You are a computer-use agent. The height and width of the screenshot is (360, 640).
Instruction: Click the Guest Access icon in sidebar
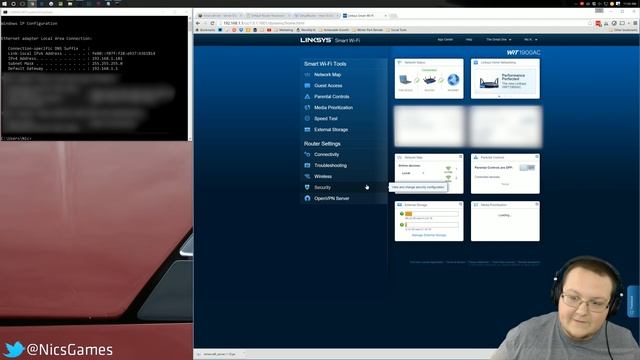click(307, 86)
